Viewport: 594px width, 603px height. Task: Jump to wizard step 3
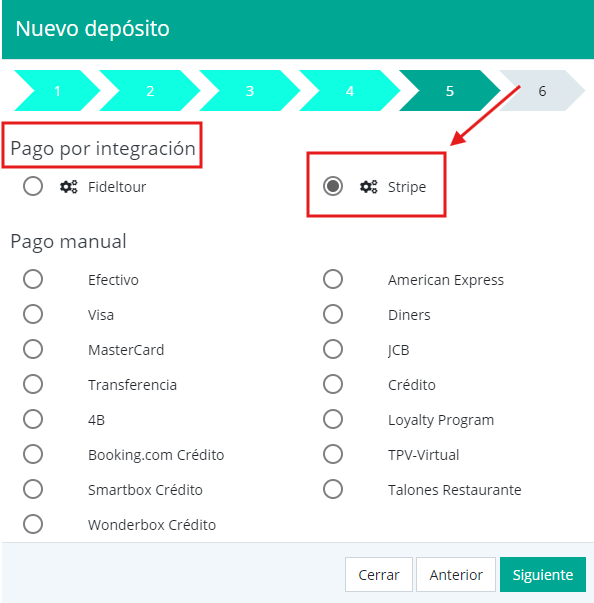tap(250, 91)
